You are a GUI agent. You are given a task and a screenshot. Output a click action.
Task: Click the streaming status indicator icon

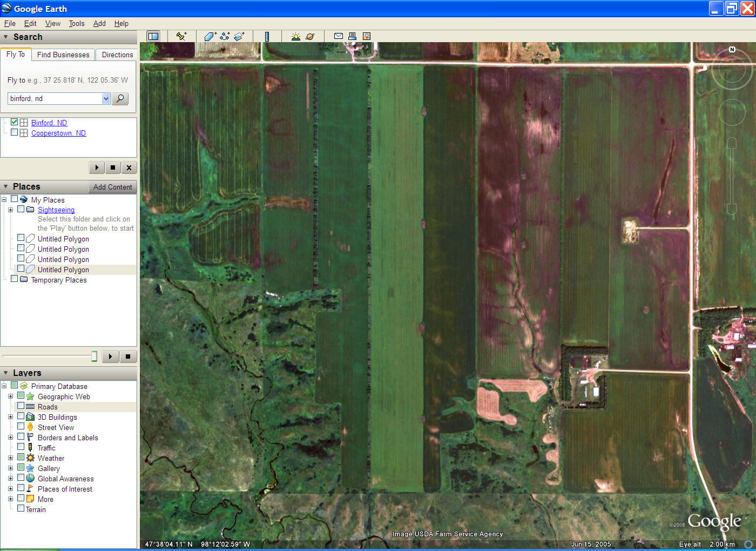(748, 544)
